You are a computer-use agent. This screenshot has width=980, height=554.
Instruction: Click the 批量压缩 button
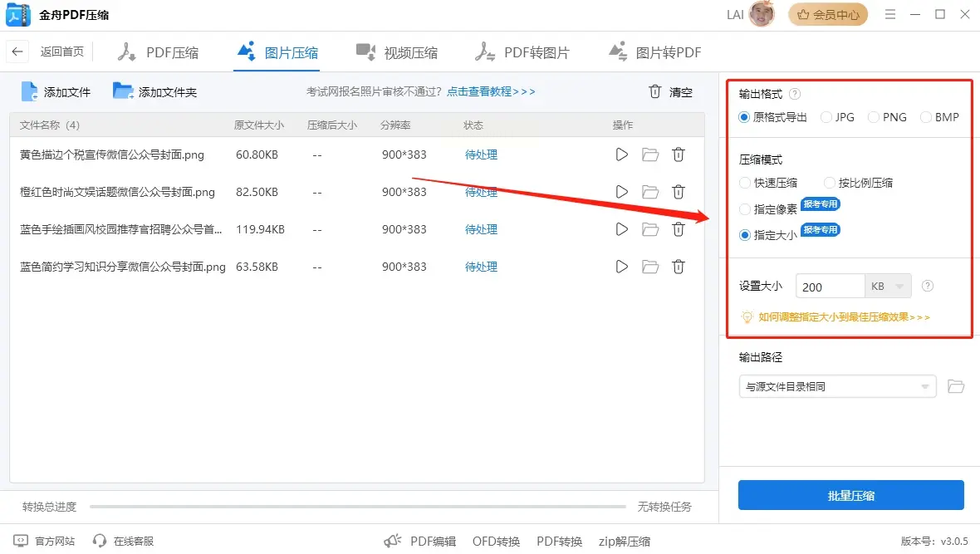point(850,495)
